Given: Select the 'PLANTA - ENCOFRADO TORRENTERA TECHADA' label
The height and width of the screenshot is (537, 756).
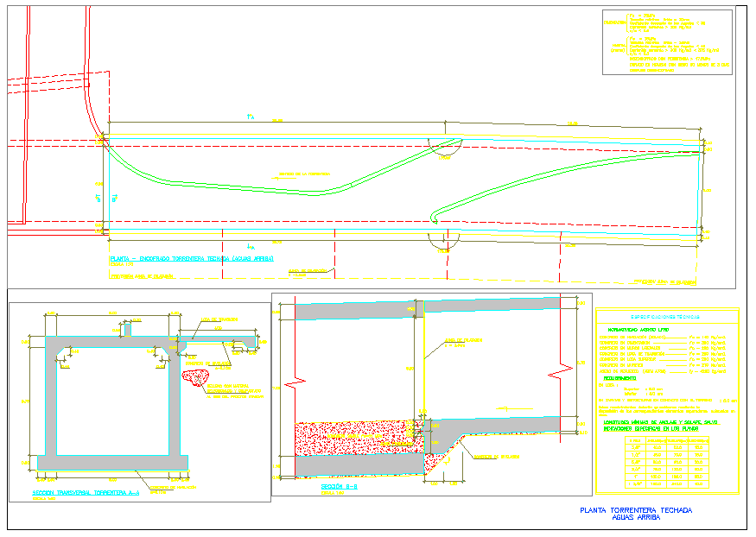Looking at the screenshot, I should pos(191,258).
